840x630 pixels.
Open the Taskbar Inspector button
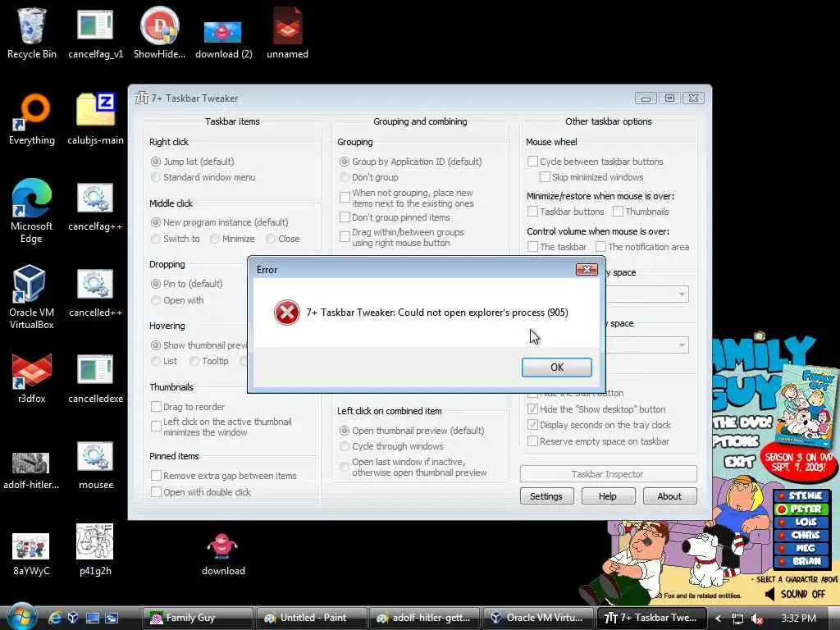pyautogui.click(x=608, y=473)
